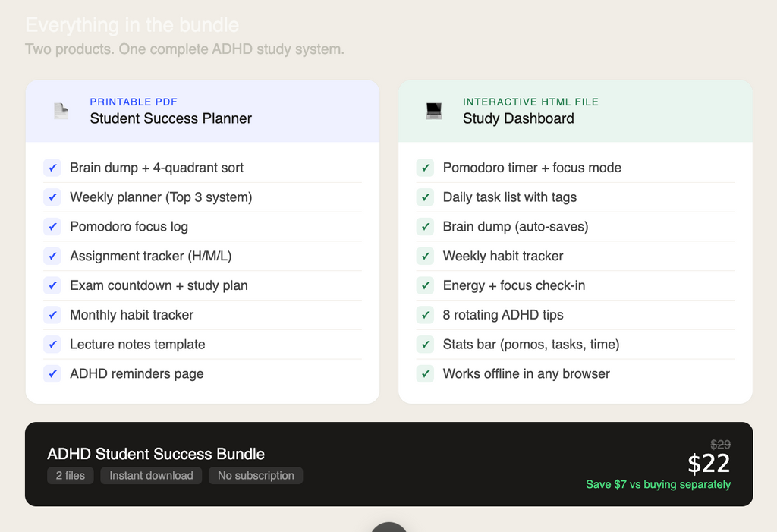Click green checkmark next to Stats bar item
This screenshot has height=532, width=777.
[x=425, y=345]
